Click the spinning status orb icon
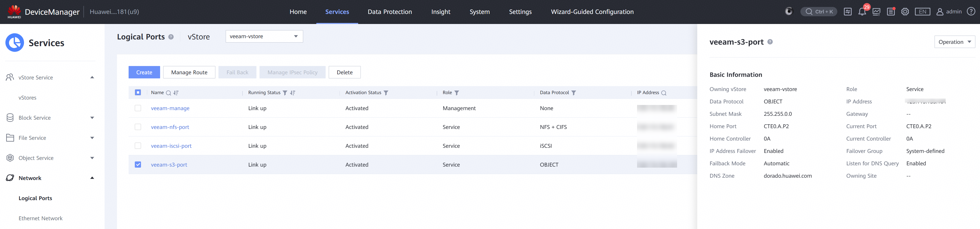980x229 pixels. [789, 11]
